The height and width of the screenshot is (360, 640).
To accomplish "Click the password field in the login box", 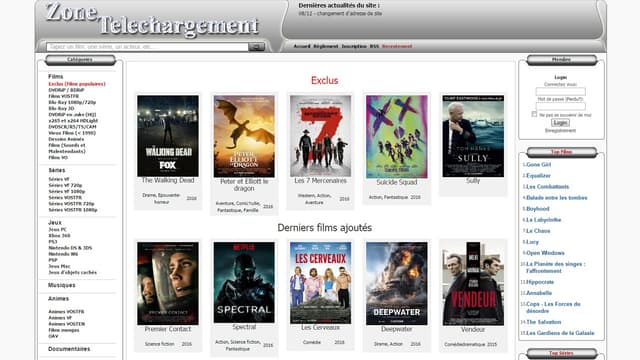I will pyautogui.click(x=560, y=106).
